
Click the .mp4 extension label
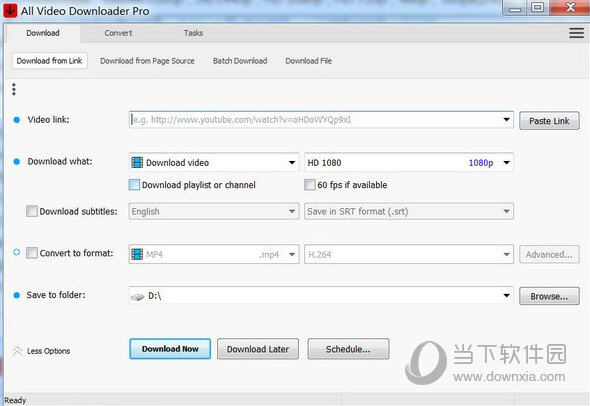tap(269, 255)
